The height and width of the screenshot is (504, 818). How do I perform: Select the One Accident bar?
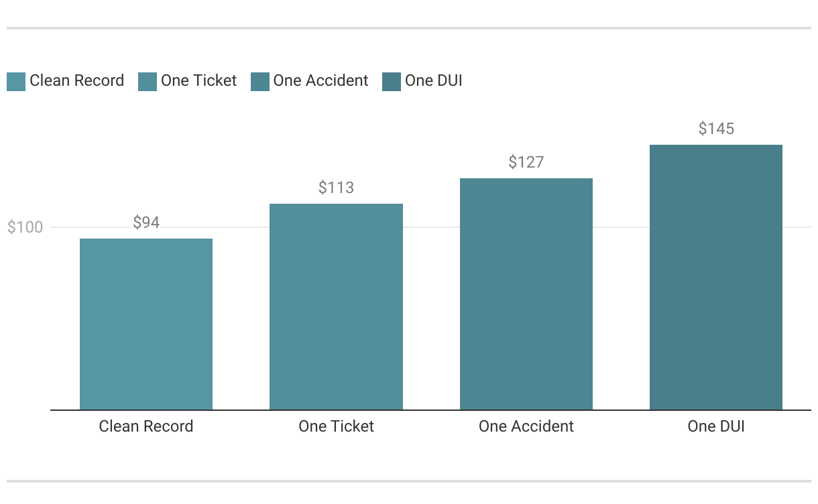526,294
